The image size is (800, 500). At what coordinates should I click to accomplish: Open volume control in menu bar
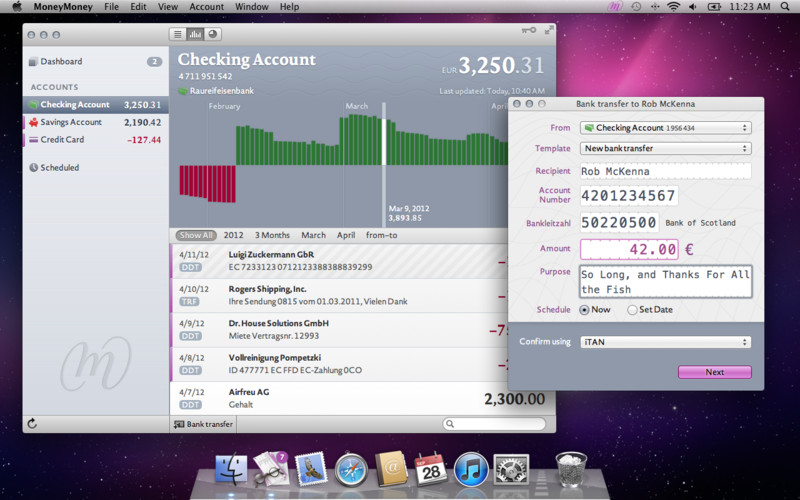(693, 7)
